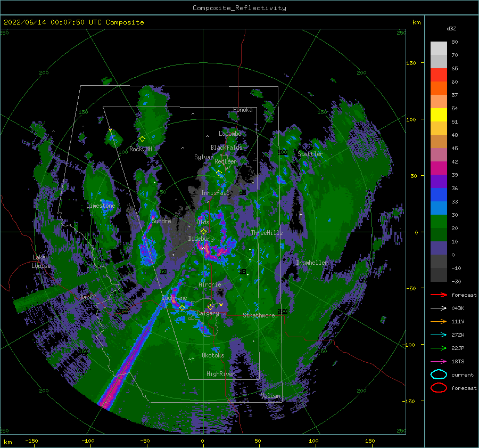Click the Strathmore city label

[x=259, y=315]
